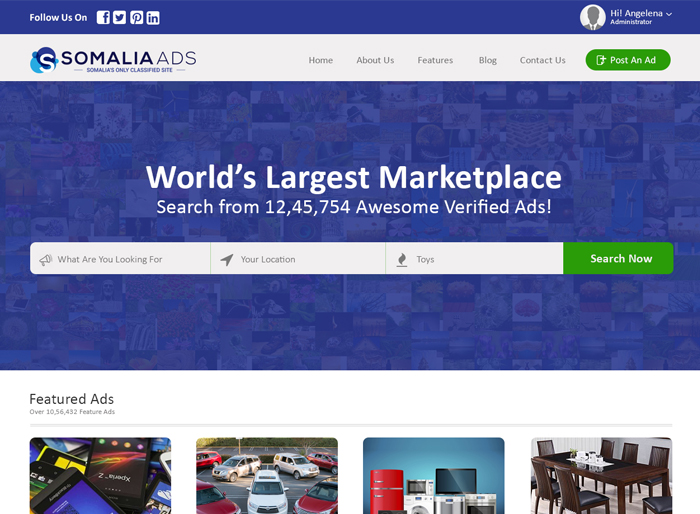Open the Facebook social icon

click(x=103, y=17)
